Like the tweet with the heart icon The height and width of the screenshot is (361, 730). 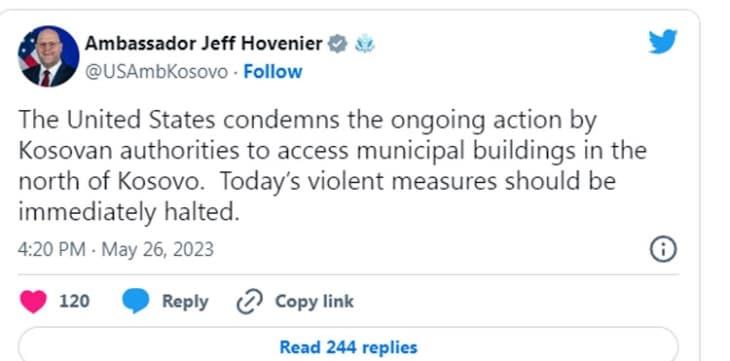pyautogui.click(x=33, y=301)
